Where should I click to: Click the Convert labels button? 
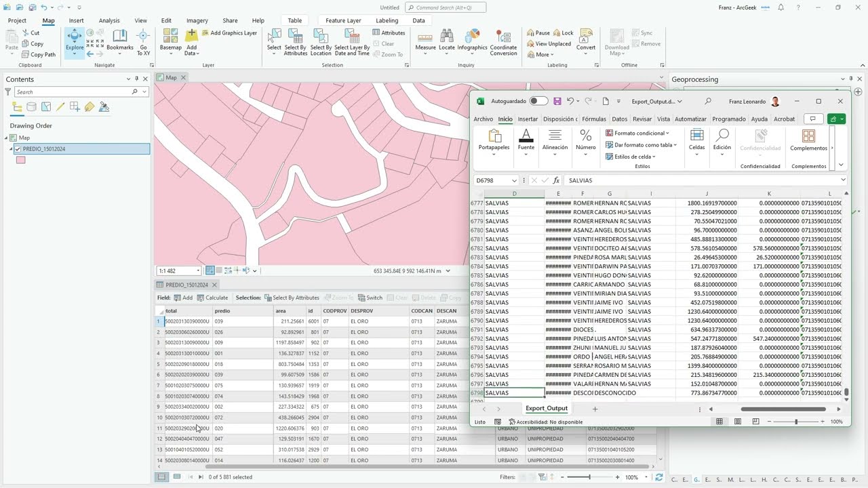pos(586,41)
